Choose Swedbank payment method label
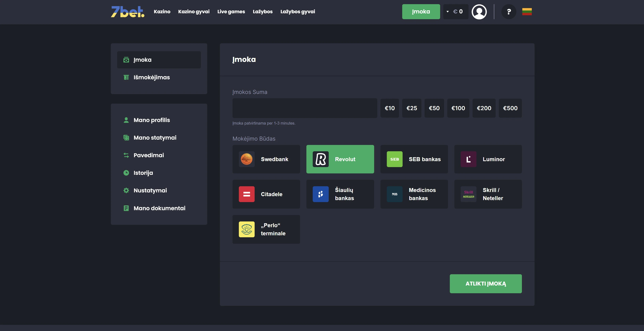 tap(275, 159)
